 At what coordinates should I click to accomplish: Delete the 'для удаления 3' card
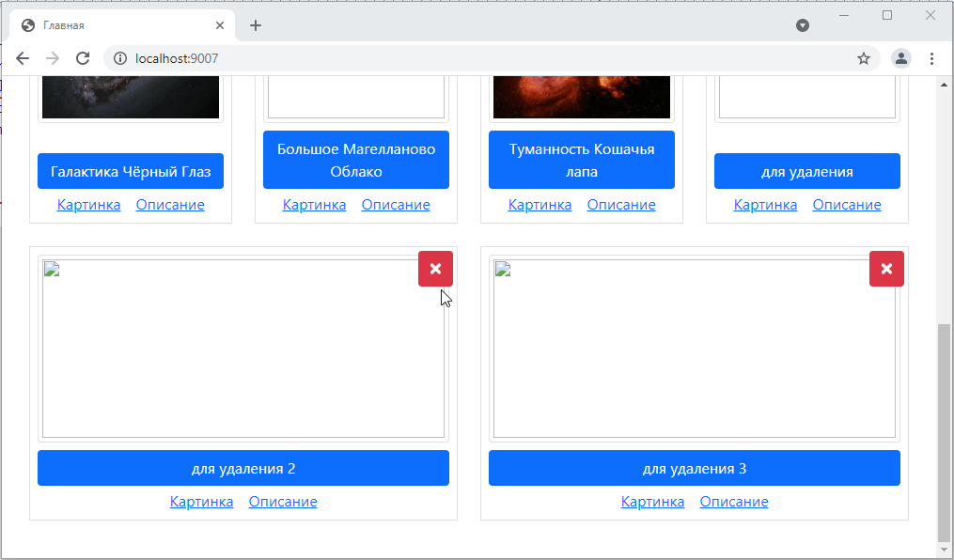(x=886, y=269)
